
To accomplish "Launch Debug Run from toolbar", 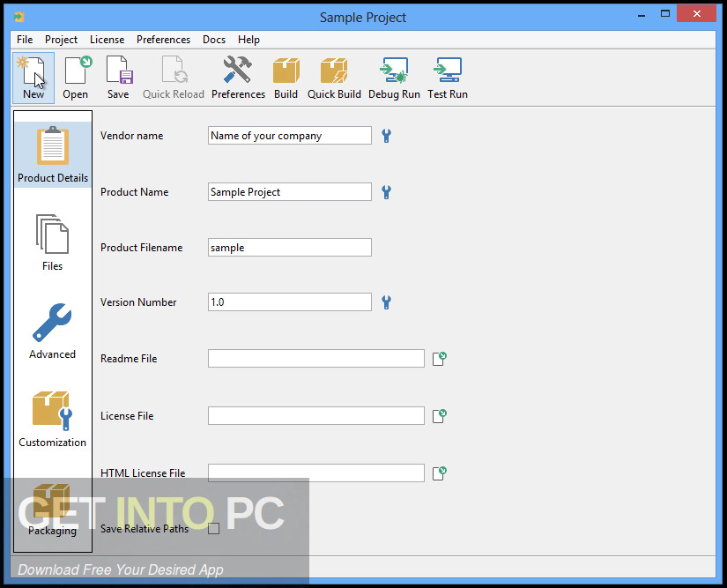I will tap(394, 78).
